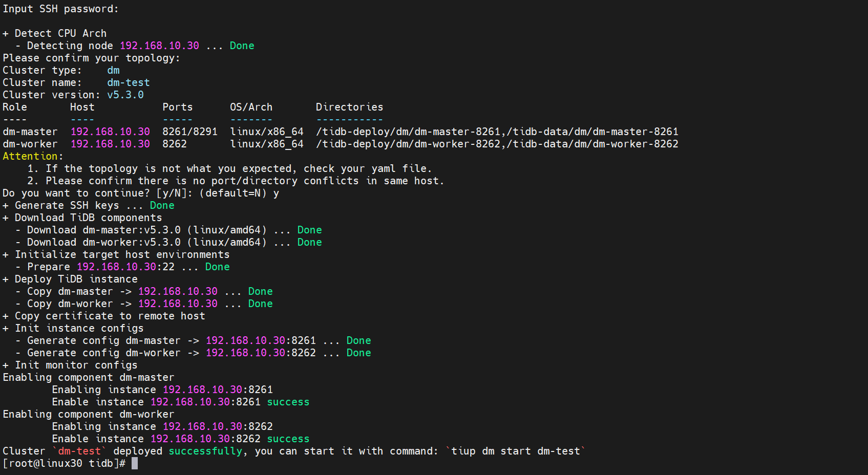
Task: Click red 'dm-test' in the final Cluster line
Action: point(79,451)
